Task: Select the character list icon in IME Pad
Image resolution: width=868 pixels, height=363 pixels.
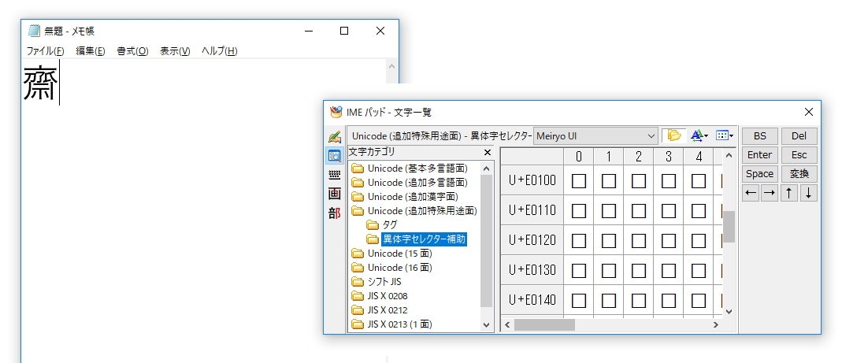Action: pyautogui.click(x=334, y=155)
